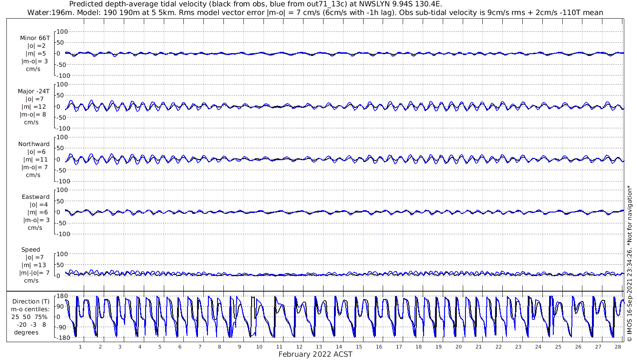637x364 pixels.
Task: Select day "26" on the date axis
Action: pyautogui.click(x=578, y=347)
